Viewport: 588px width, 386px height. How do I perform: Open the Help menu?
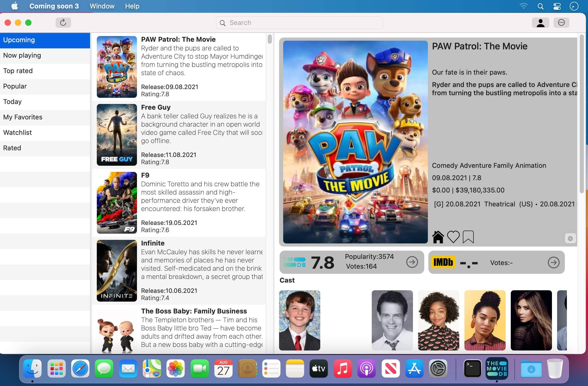click(x=132, y=6)
